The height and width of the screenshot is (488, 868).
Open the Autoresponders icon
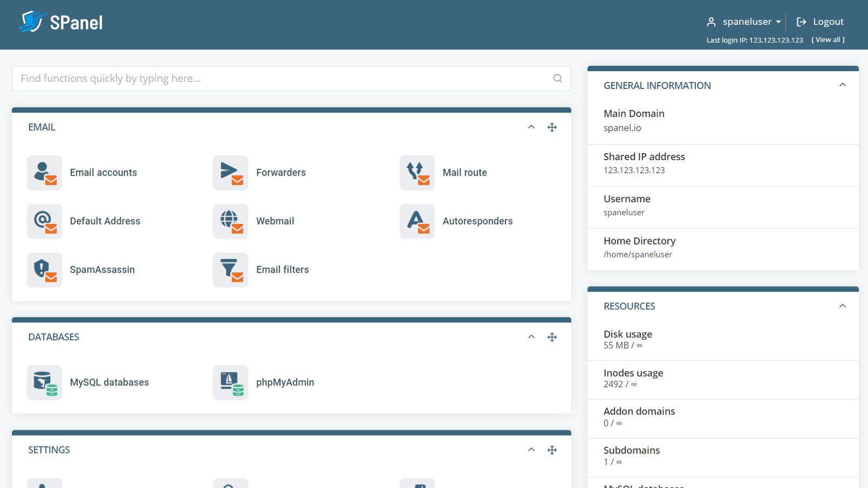point(417,221)
